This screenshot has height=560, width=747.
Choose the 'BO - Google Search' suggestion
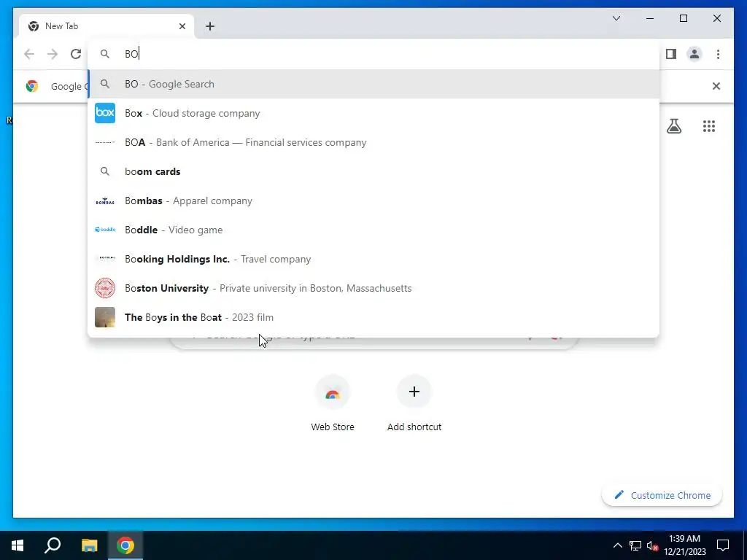coord(373,84)
